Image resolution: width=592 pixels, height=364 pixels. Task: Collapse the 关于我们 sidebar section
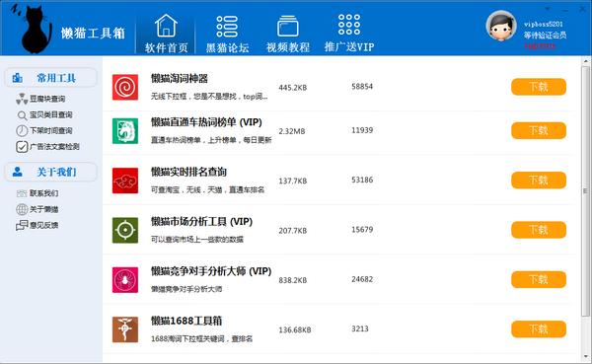50,173
